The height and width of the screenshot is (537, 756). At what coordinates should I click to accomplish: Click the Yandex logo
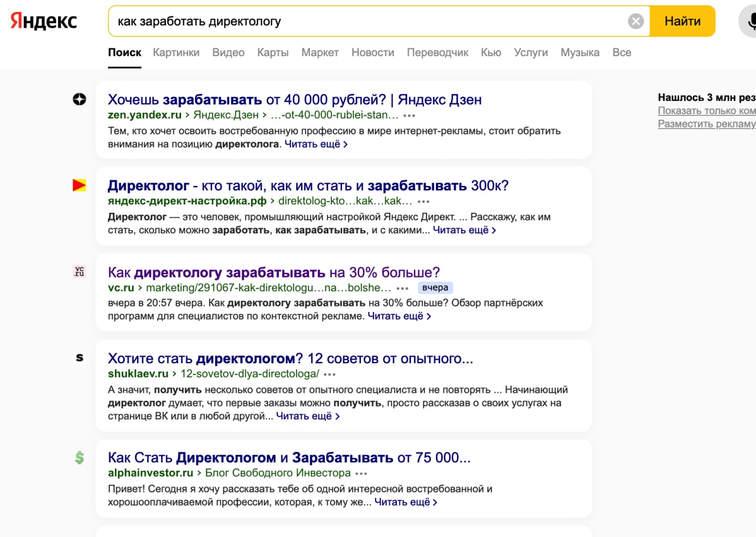(x=44, y=21)
